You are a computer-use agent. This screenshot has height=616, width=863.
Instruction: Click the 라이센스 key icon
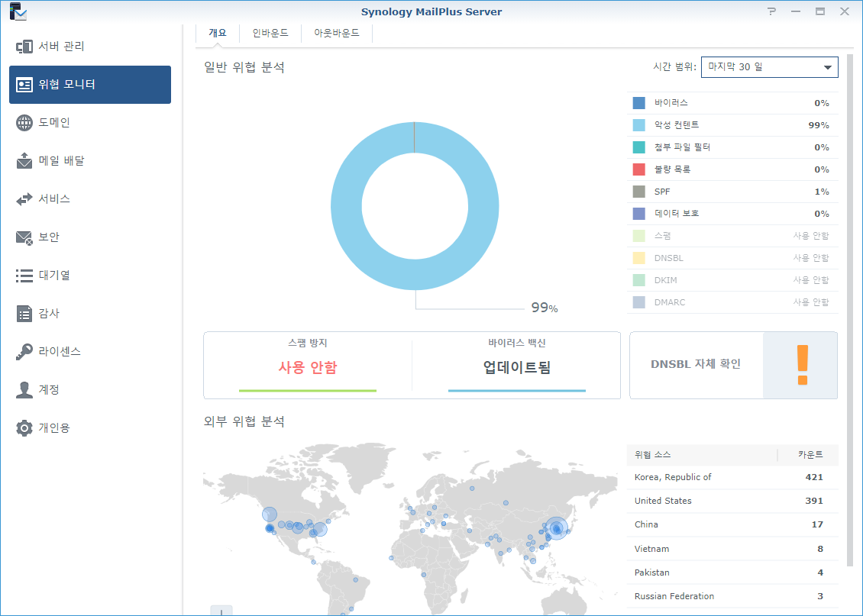pos(24,352)
